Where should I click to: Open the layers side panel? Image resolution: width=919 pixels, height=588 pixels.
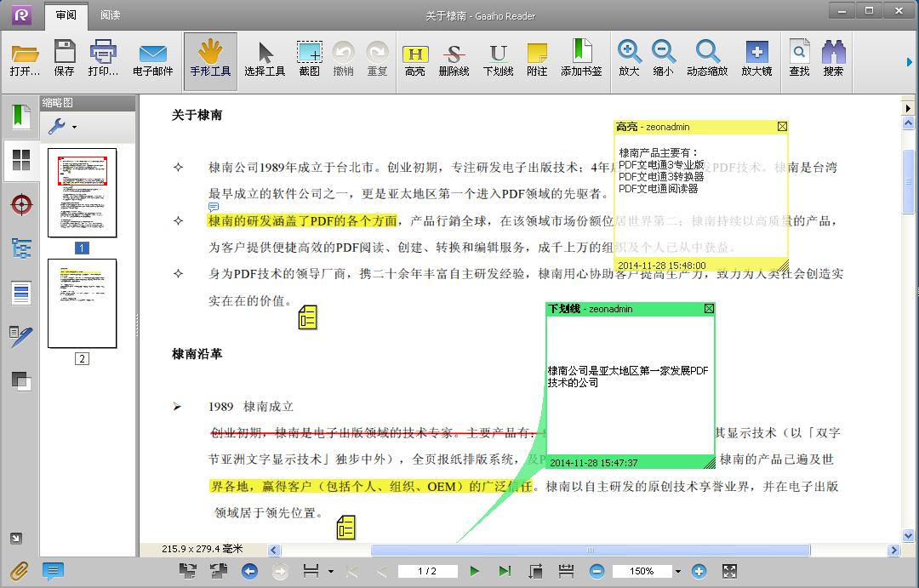tap(21, 381)
